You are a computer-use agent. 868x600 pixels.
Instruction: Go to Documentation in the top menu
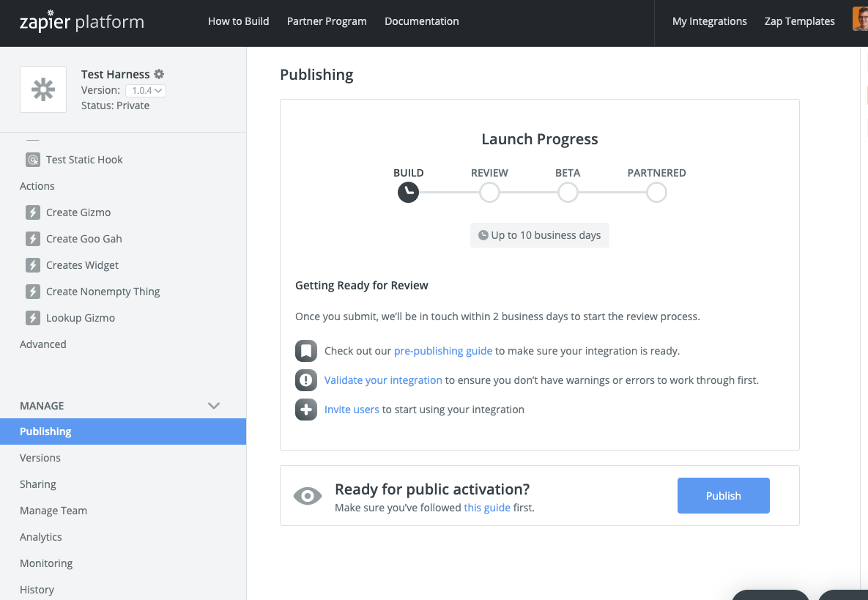[421, 21]
